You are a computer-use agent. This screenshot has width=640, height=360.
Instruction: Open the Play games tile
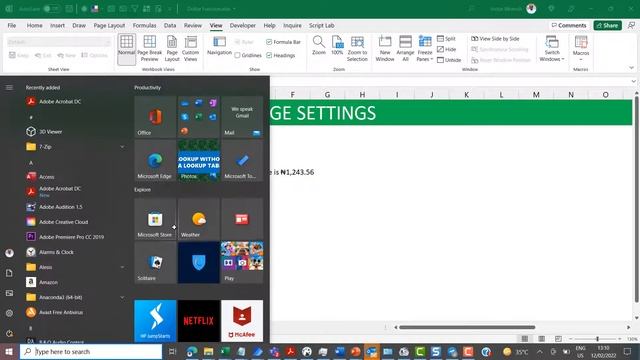pyautogui.click(x=242, y=262)
